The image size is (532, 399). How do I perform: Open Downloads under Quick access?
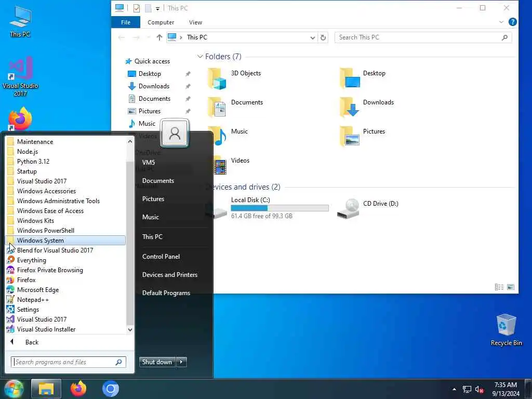point(154,86)
